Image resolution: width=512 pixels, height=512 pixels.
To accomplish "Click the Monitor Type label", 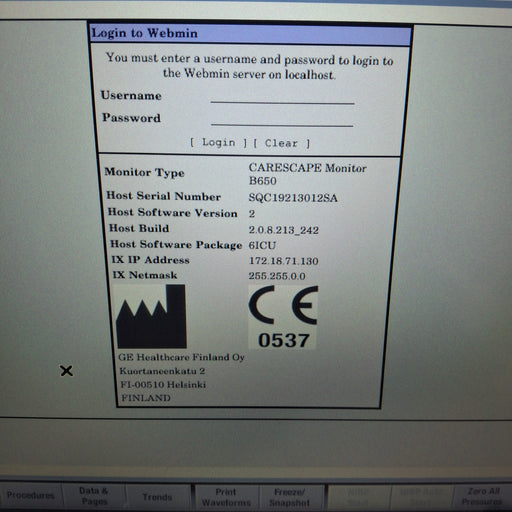I will click(144, 172).
